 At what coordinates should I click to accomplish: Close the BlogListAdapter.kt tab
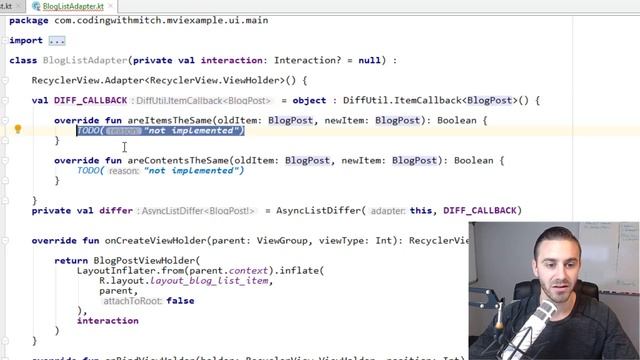tap(110, 6)
